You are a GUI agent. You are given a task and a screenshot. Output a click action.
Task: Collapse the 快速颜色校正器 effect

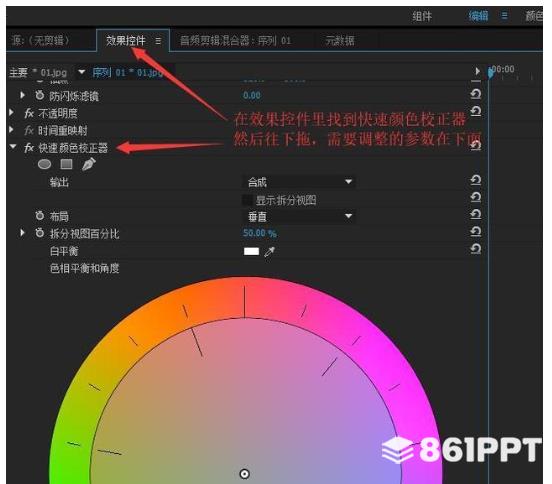13,146
